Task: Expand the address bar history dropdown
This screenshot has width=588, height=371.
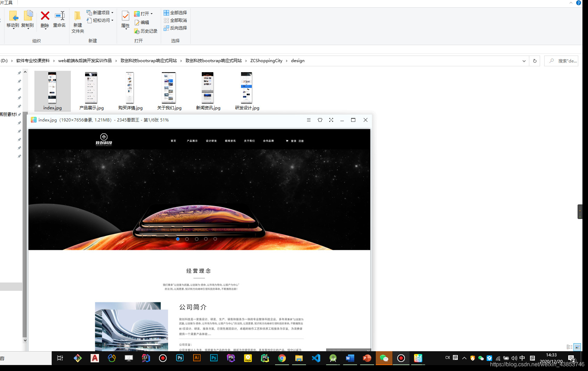Action: pos(524,60)
